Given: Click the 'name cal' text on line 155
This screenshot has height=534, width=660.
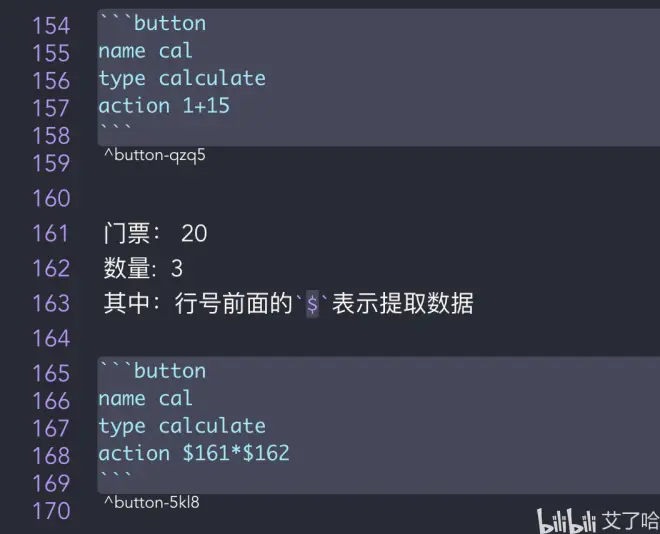Looking at the screenshot, I should click(x=145, y=51).
